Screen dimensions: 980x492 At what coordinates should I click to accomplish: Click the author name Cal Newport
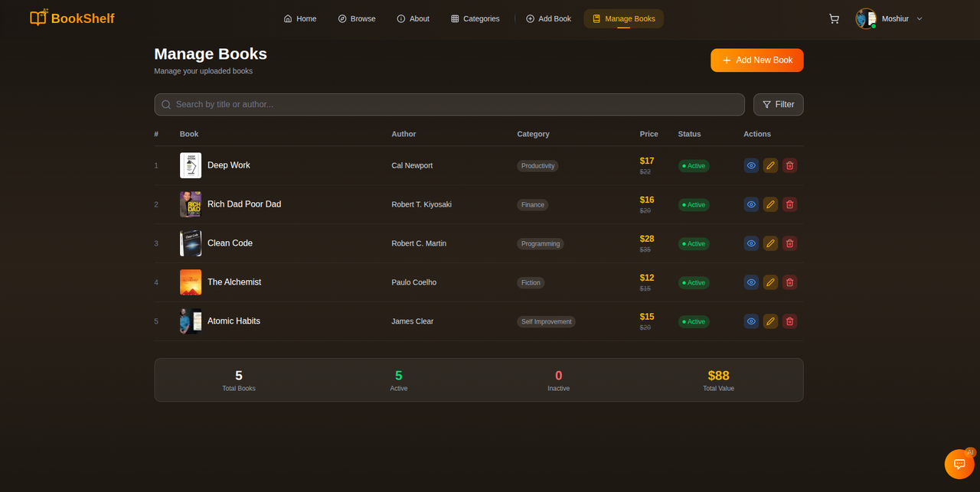pyautogui.click(x=412, y=165)
